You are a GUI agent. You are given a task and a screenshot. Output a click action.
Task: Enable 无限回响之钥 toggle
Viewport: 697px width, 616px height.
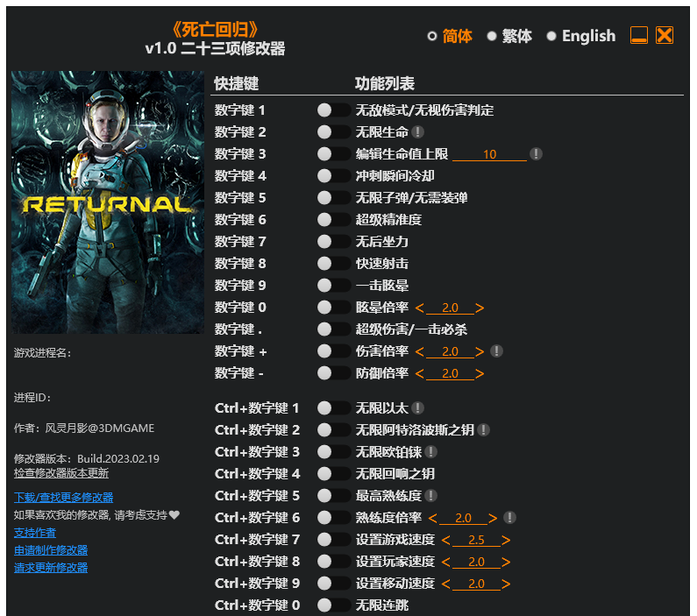tap(334, 473)
